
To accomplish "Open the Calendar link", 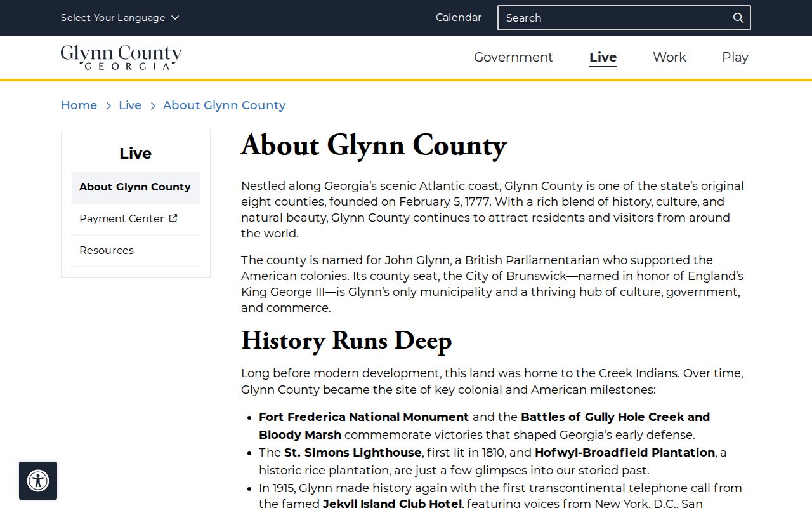I will tap(459, 18).
